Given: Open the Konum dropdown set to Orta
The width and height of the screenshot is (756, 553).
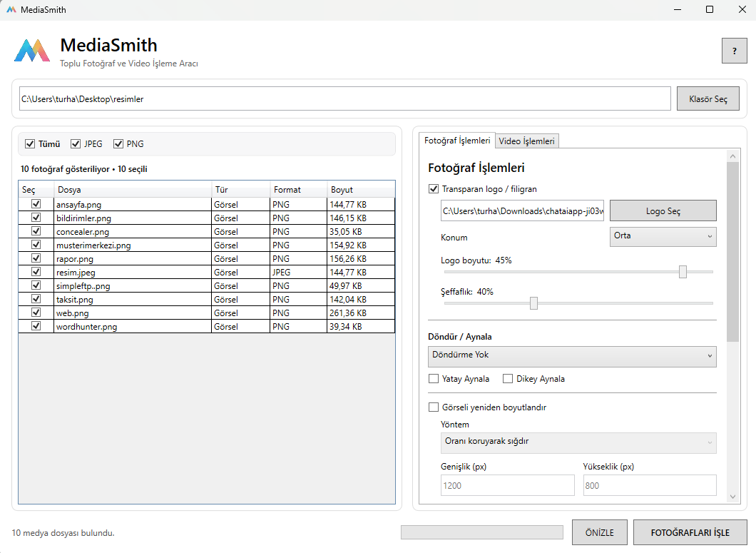Looking at the screenshot, I should pyautogui.click(x=663, y=236).
